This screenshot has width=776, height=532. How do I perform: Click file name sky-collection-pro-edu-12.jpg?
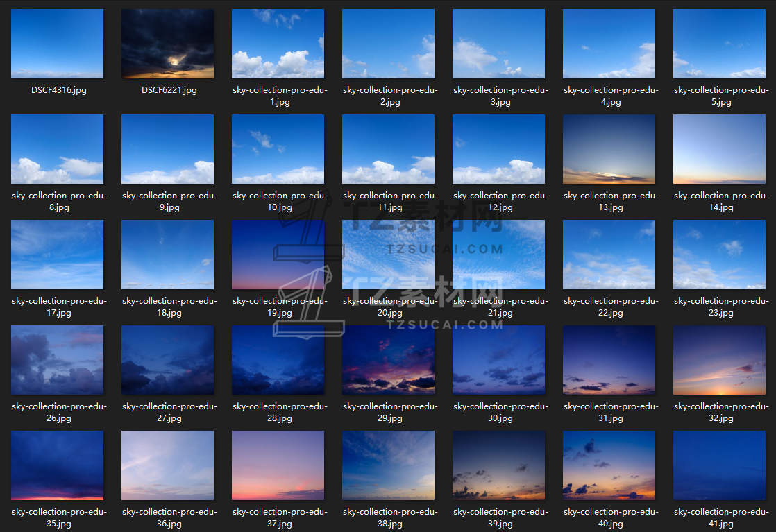[501, 201]
